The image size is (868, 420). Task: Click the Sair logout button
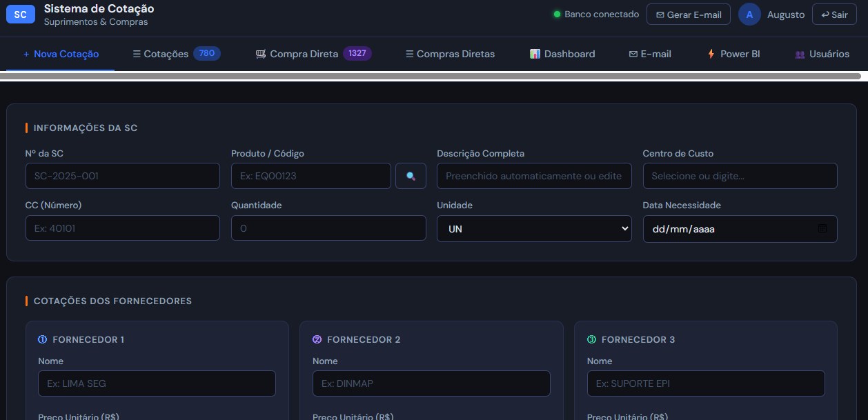pyautogui.click(x=834, y=14)
